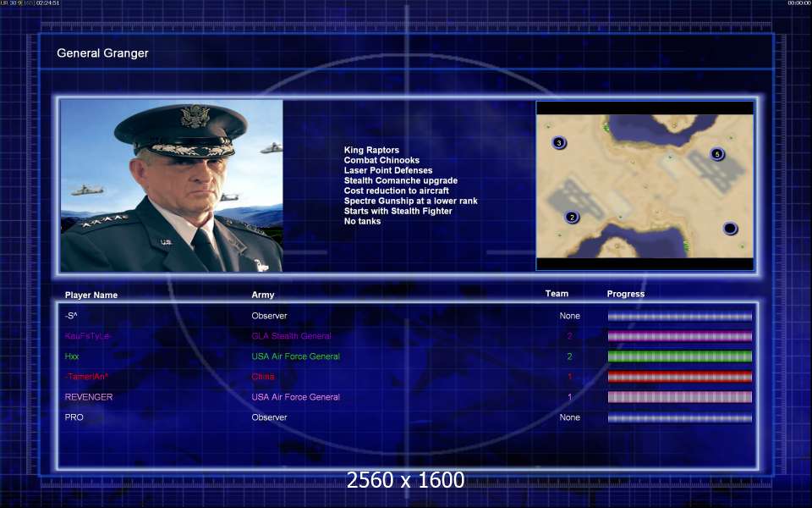Click -TamerlAn^'s red progress bar
Screen dimensions: 812x508
pyautogui.click(x=680, y=377)
